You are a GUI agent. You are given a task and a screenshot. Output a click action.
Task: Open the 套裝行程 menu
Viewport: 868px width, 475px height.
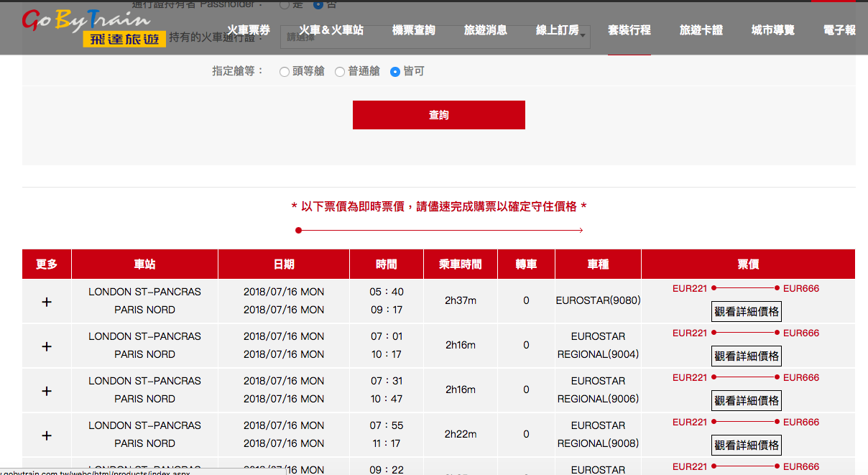coord(629,30)
